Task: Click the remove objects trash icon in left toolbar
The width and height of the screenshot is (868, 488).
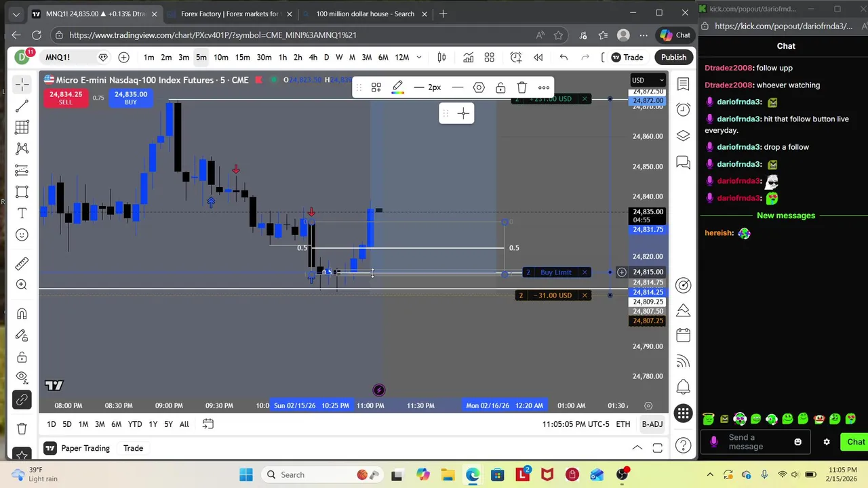Action: (22, 428)
